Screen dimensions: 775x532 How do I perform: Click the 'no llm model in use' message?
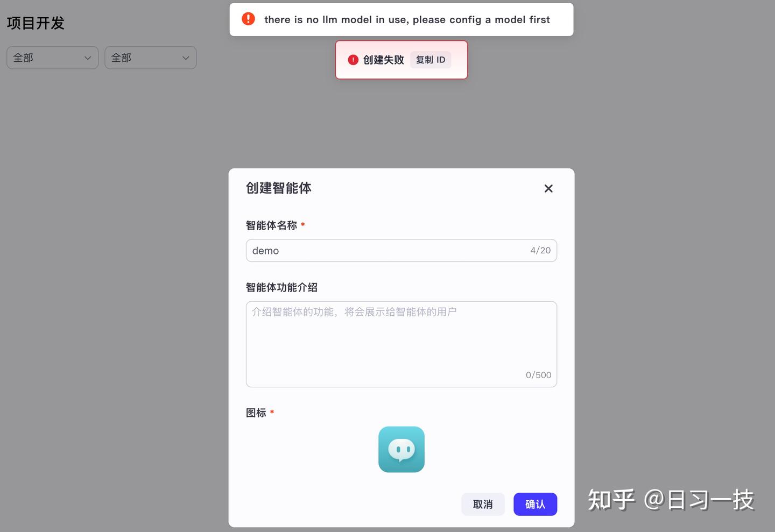pyautogui.click(x=407, y=20)
